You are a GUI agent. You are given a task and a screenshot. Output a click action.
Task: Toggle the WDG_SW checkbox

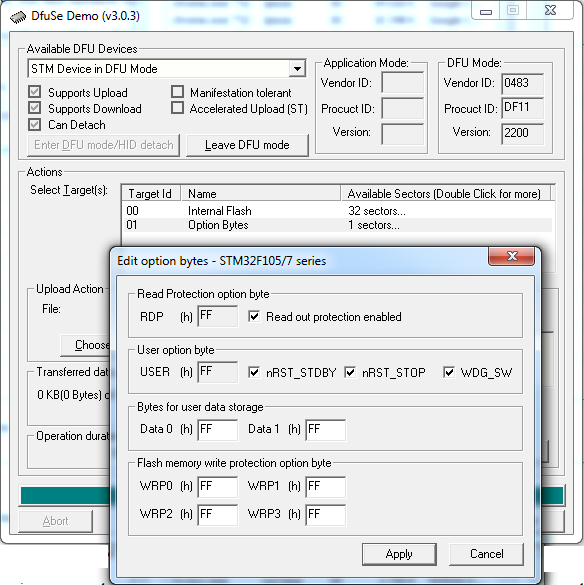click(449, 372)
